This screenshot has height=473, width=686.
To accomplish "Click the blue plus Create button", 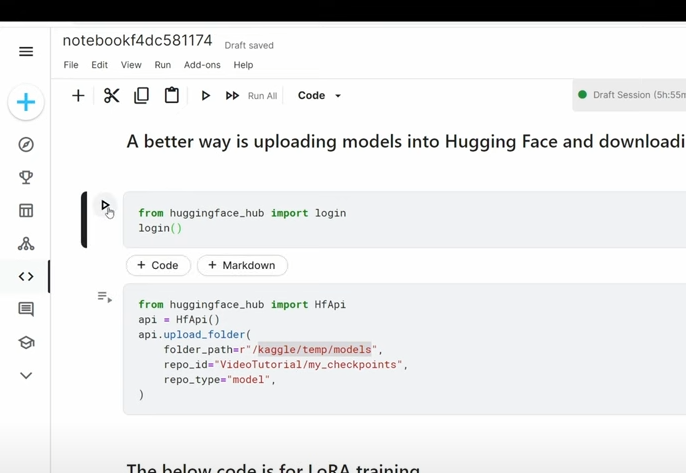I will tap(26, 102).
